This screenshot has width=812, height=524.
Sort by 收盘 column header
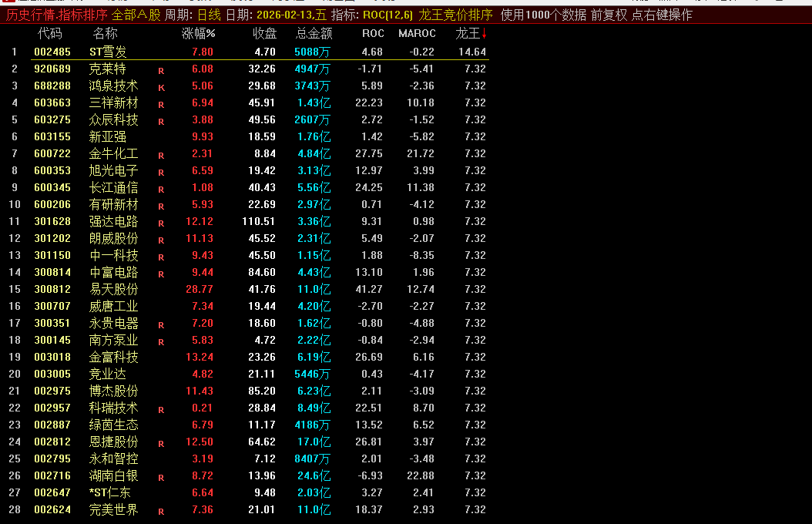(264, 34)
